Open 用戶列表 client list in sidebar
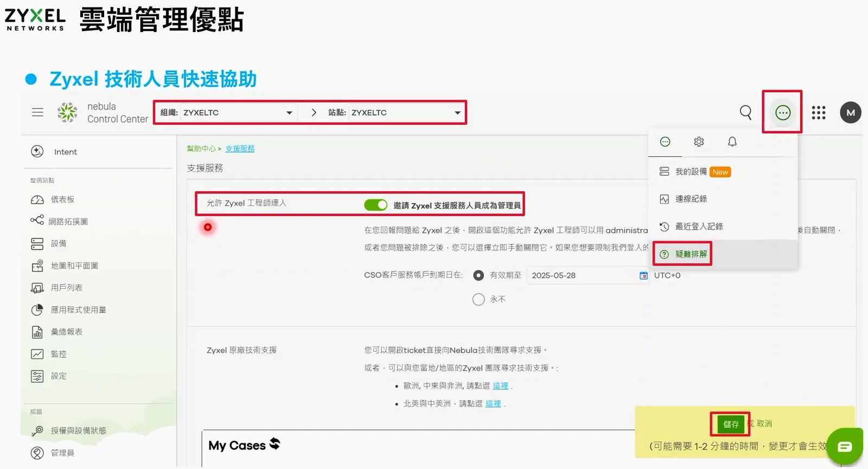Screen dimensions: 868x469 tap(56, 288)
